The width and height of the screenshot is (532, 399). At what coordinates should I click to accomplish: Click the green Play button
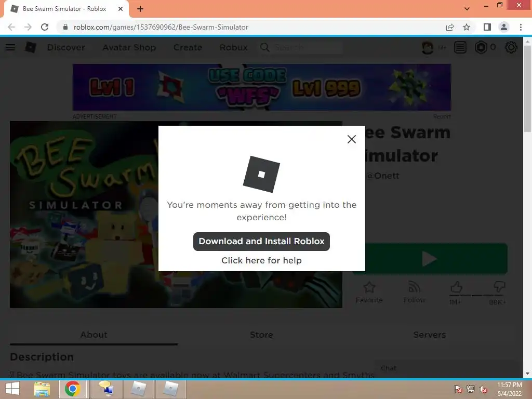[430, 259]
